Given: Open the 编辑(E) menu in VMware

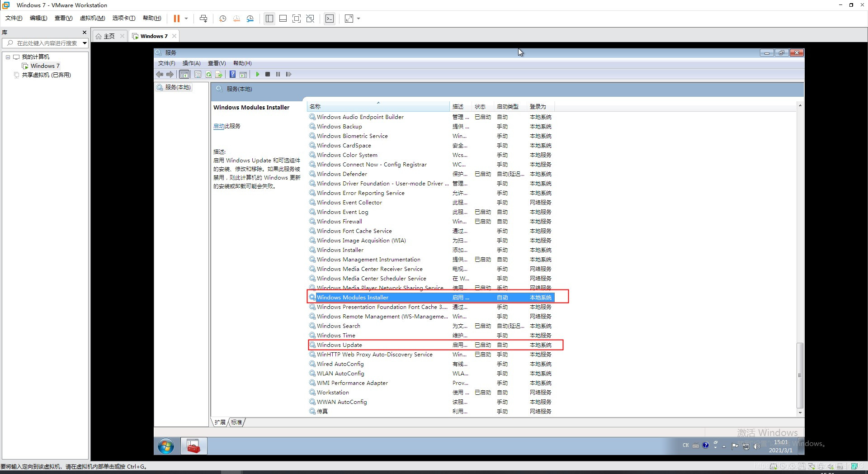Looking at the screenshot, I should click(38, 18).
